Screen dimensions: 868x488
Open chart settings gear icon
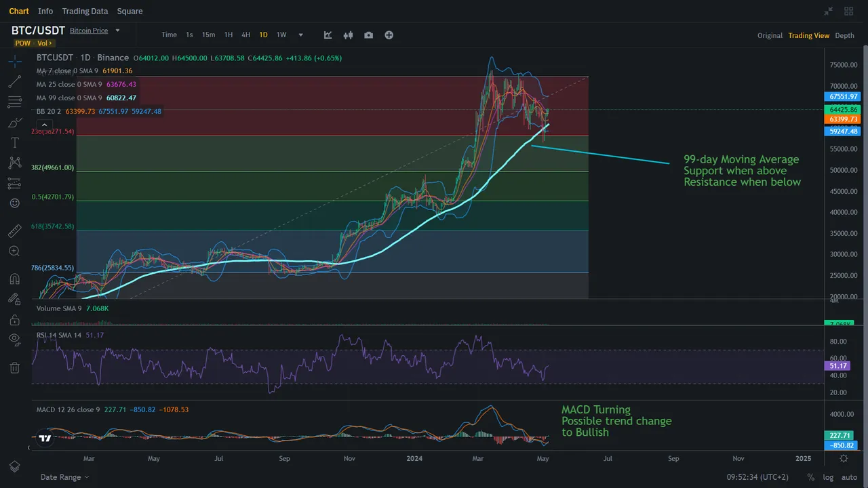(844, 459)
